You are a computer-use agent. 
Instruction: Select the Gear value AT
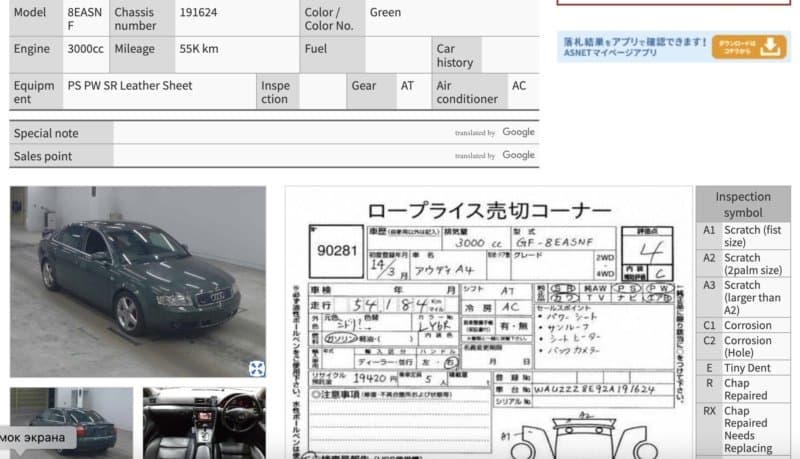pyautogui.click(x=407, y=86)
